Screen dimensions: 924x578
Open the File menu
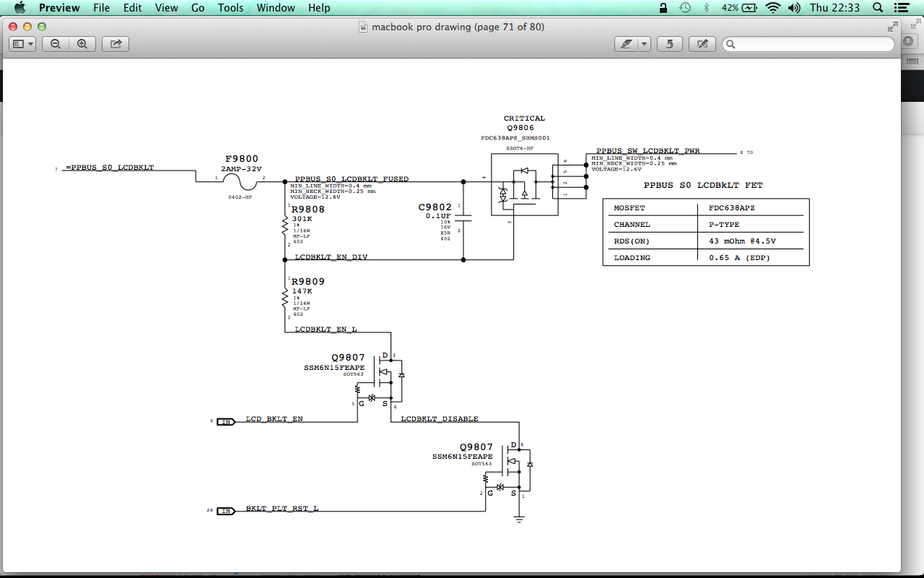pos(102,8)
